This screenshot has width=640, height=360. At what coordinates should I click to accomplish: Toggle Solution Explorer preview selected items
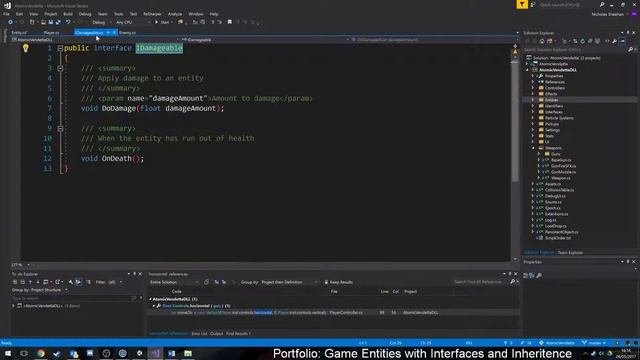click(x=622, y=41)
